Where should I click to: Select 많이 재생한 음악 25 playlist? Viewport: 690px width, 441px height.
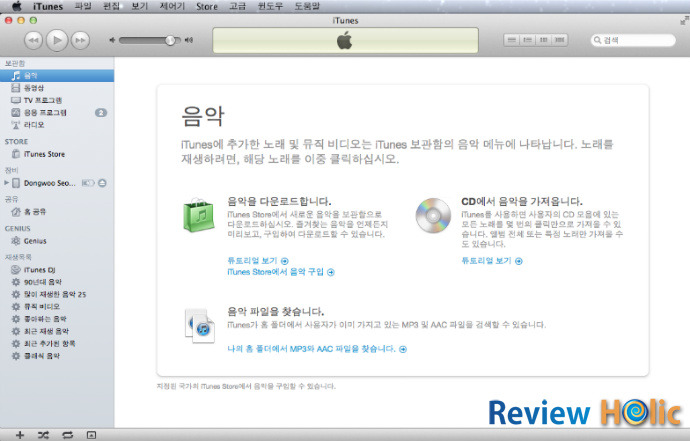(57, 294)
